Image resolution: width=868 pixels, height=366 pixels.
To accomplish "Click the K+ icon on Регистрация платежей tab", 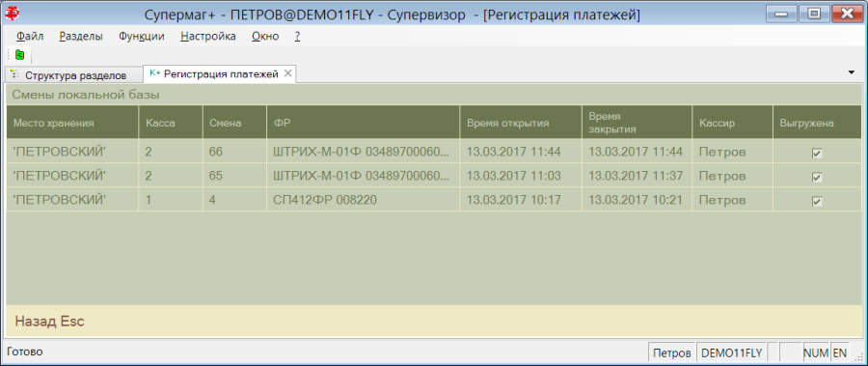I will 155,73.
